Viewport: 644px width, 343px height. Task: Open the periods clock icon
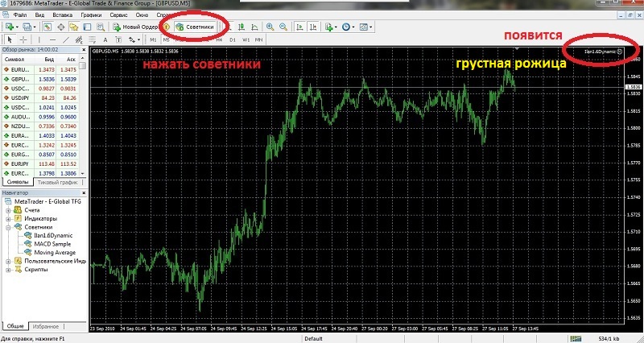point(346,27)
